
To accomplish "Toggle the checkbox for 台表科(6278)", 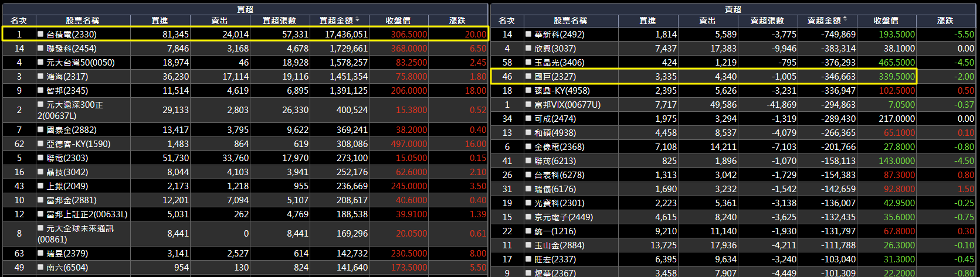I will pyautogui.click(x=528, y=175).
